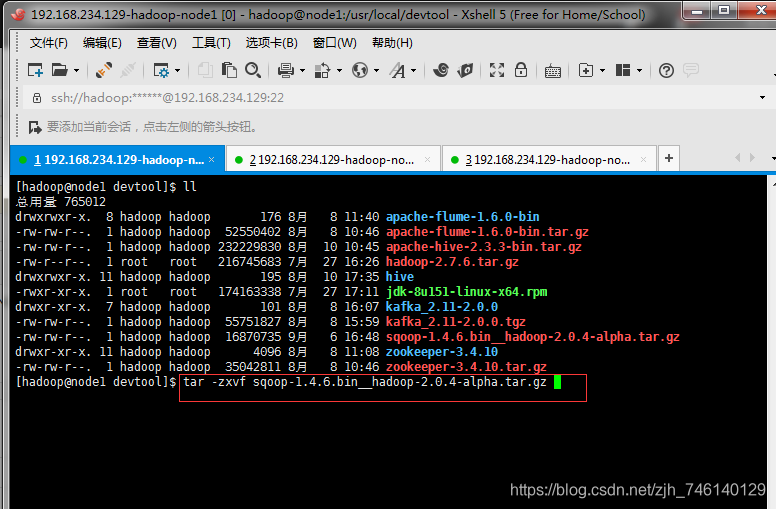This screenshot has height=509, width=776.
Task: Click the hive directory name
Action: pos(400,277)
